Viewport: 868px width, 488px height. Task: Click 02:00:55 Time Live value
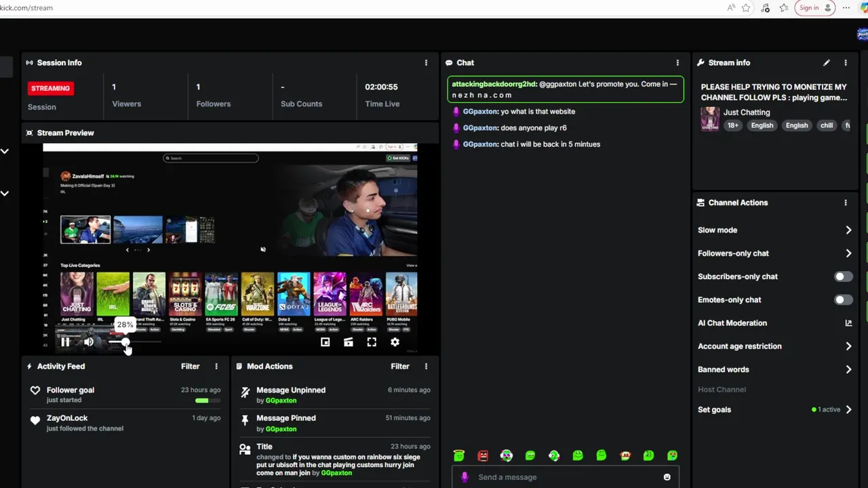point(381,87)
